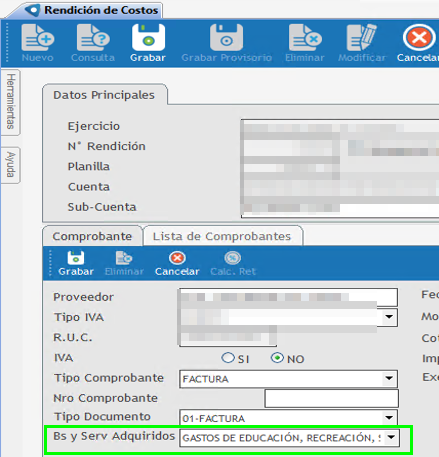Click the Rendición de Costos window icon

coord(33,10)
